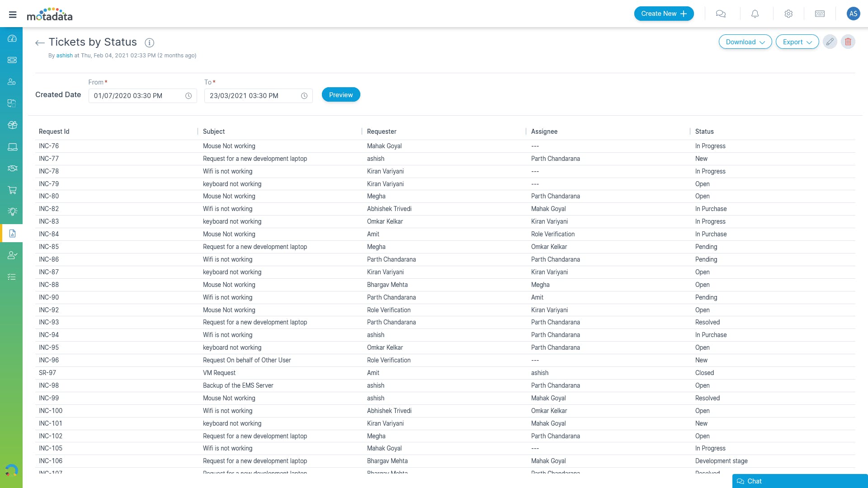Open the purchase cart icon in sidebar
Image resolution: width=868 pixels, height=488 pixels.
click(12, 190)
